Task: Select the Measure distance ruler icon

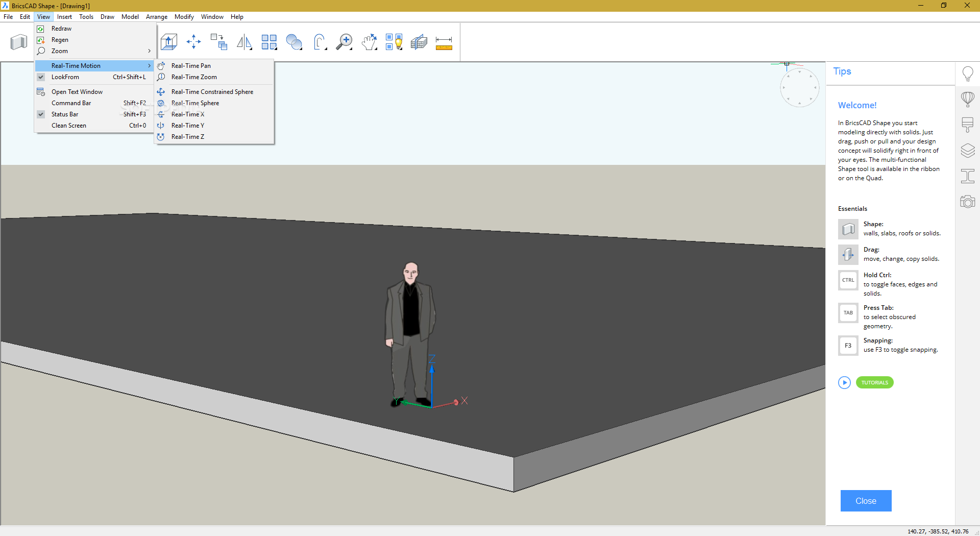Action: click(444, 43)
